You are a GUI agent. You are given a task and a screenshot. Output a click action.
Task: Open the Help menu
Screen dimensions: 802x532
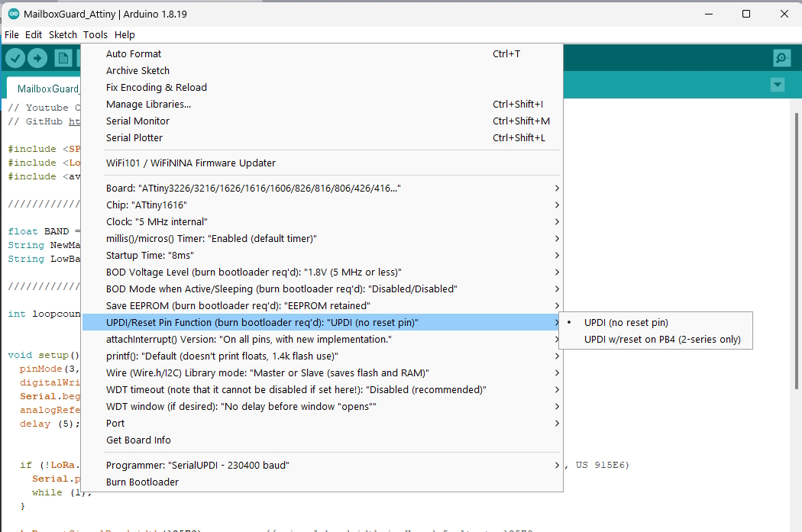[125, 34]
